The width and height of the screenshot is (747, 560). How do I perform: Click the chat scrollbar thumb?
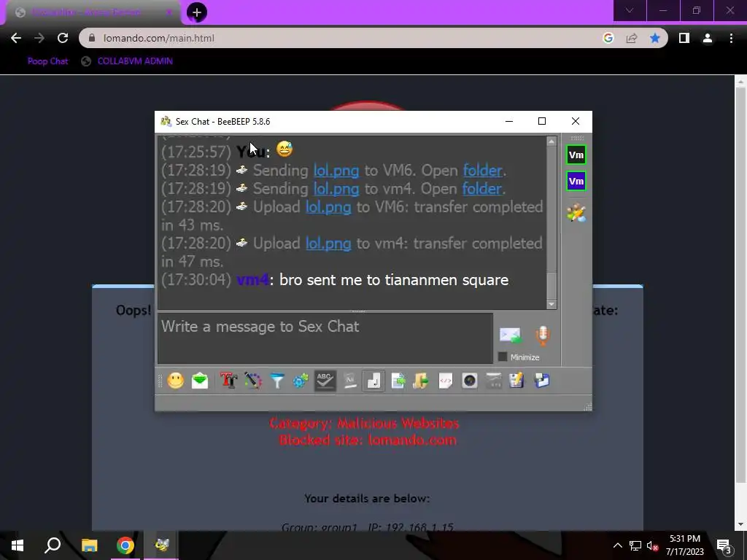(551, 285)
